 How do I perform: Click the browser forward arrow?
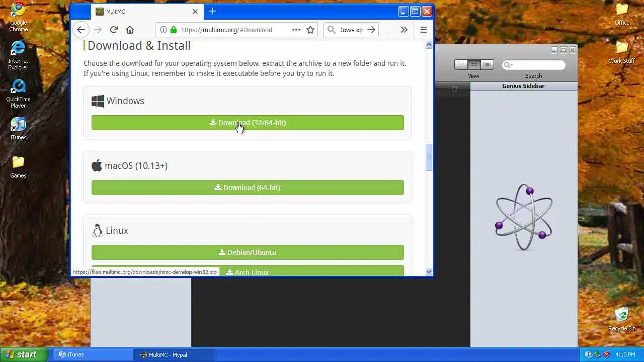pos(98,30)
